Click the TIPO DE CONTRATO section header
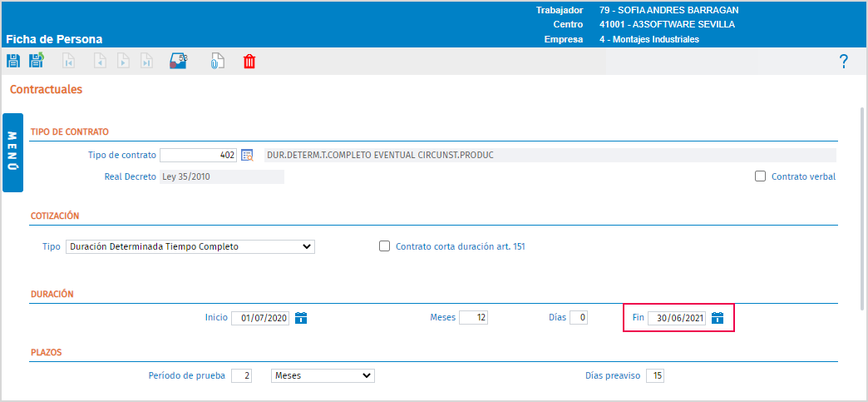 pos(69,132)
